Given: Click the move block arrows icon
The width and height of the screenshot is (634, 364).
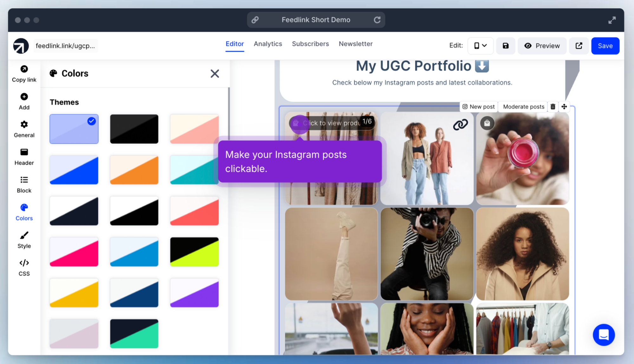Looking at the screenshot, I should (564, 107).
